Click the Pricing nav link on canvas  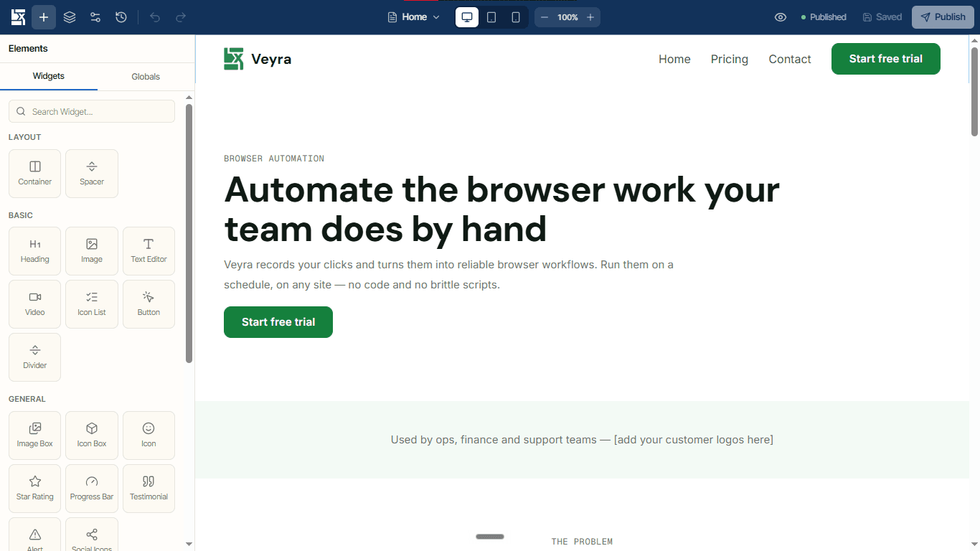(x=730, y=59)
